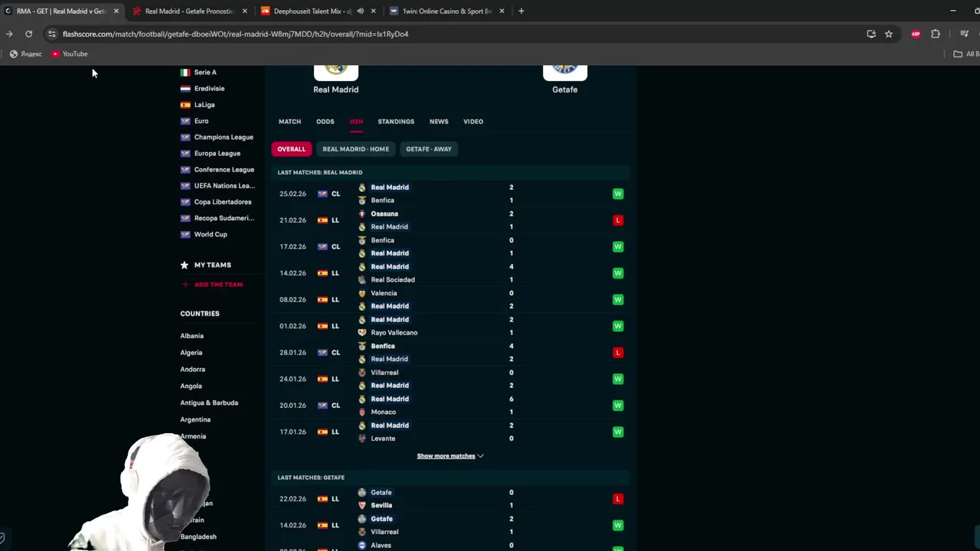
Task: Open Albania in the countries list
Action: [x=191, y=336]
